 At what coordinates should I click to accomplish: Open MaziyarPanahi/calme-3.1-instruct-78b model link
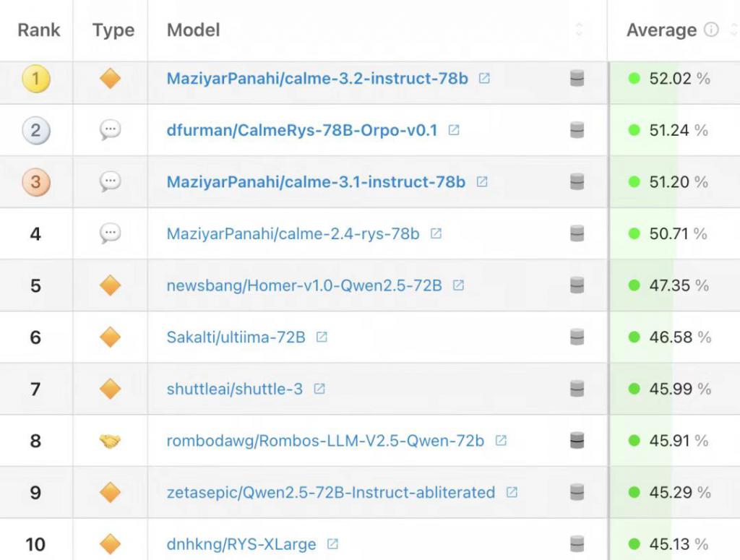coord(316,181)
